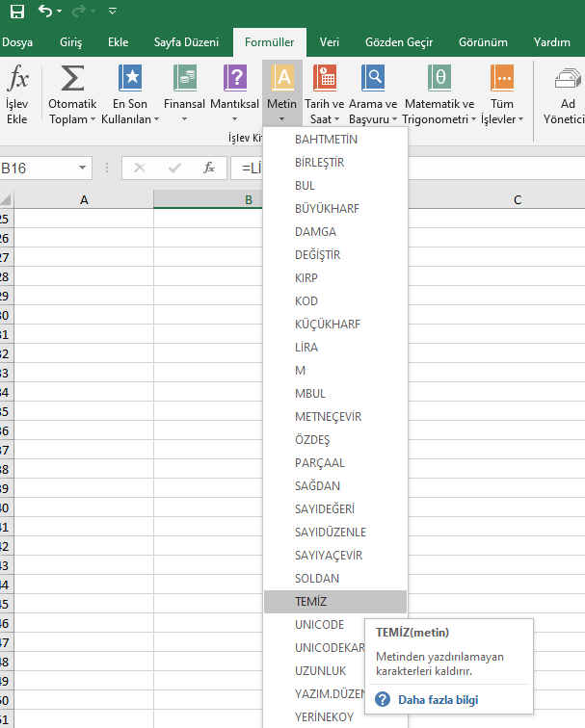The image size is (585, 728).
Task: Switch to the Görünüm tab
Action: 483,42
